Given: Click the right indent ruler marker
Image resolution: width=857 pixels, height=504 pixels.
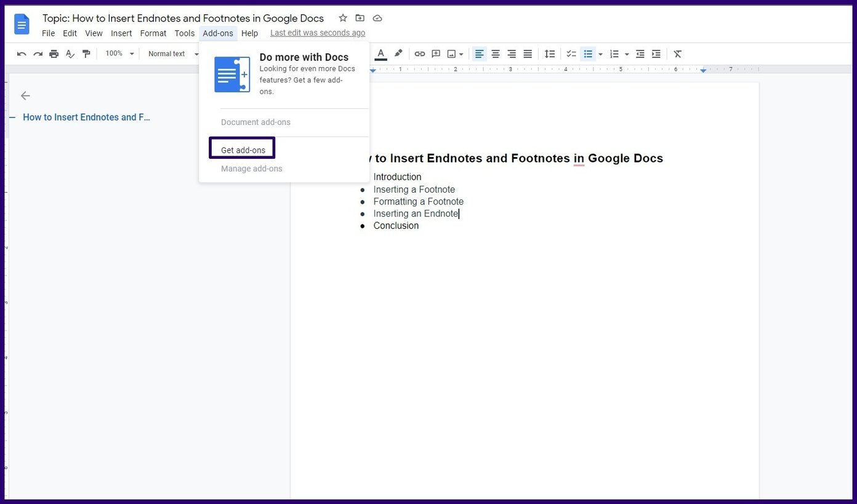Looking at the screenshot, I should tap(703, 71).
